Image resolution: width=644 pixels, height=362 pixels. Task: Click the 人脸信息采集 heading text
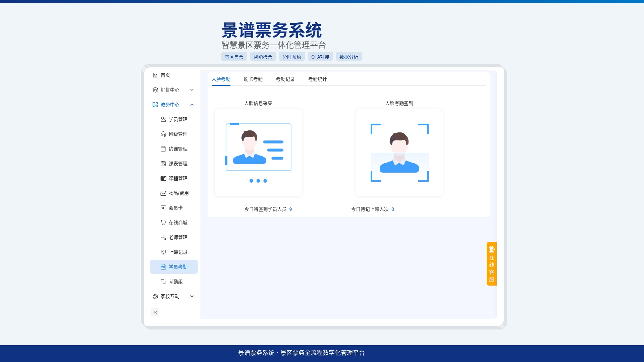[258, 103]
